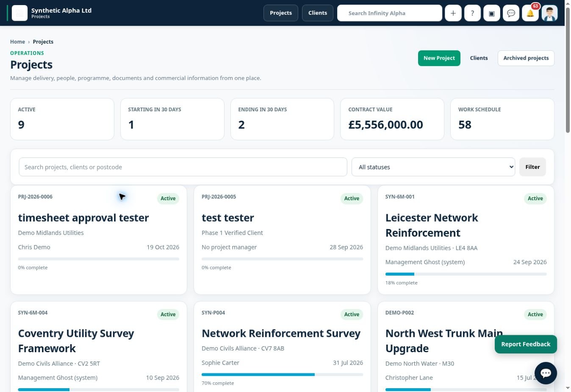Click the green New Project button
The image size is (571, 392).
[439, 58]
